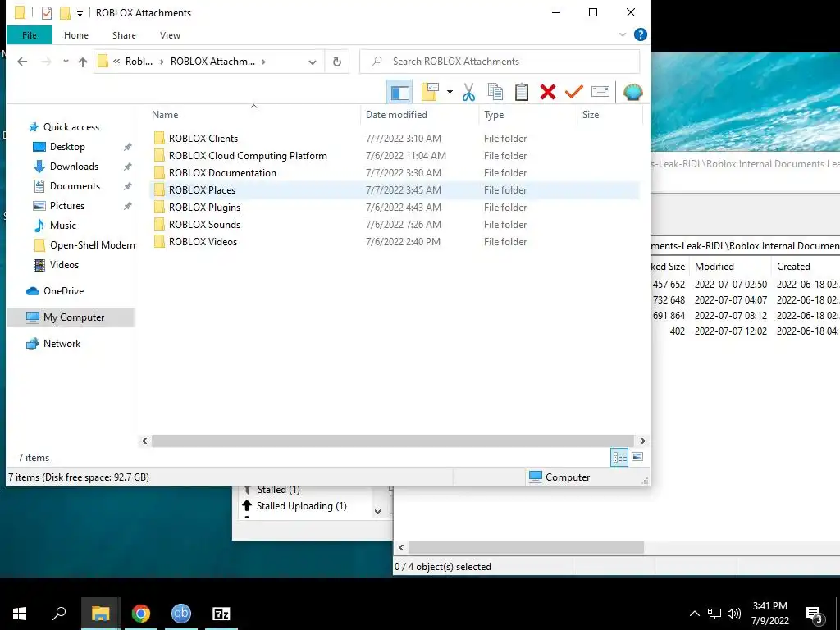Switch to Large icons view button

(637, 457)
